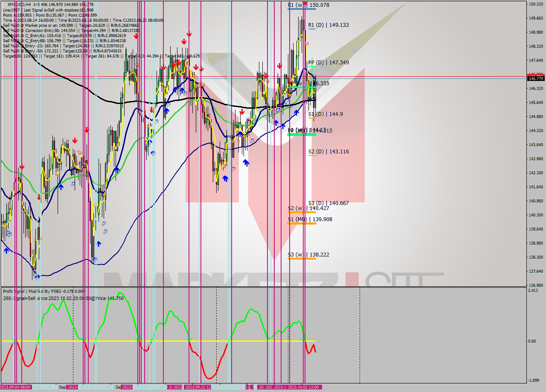Click the 146.320 price axis value
This screenshot has width=546, height=392.
(536, 89)
